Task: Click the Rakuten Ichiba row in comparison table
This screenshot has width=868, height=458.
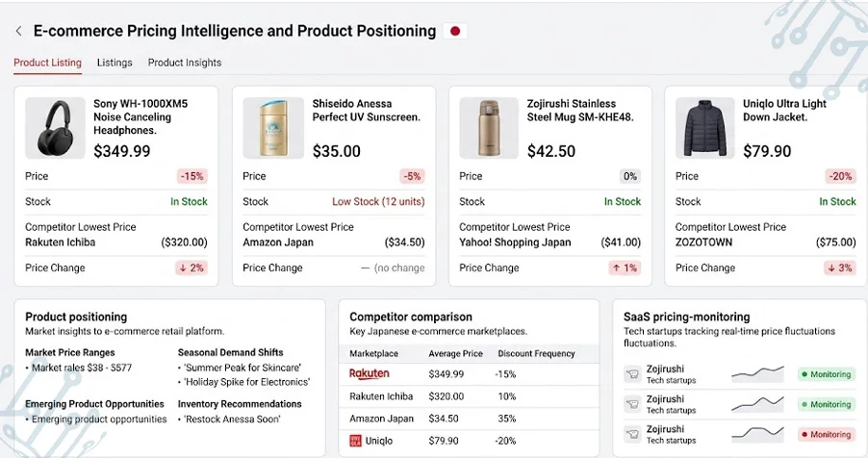Action: [x=469, y=396]
